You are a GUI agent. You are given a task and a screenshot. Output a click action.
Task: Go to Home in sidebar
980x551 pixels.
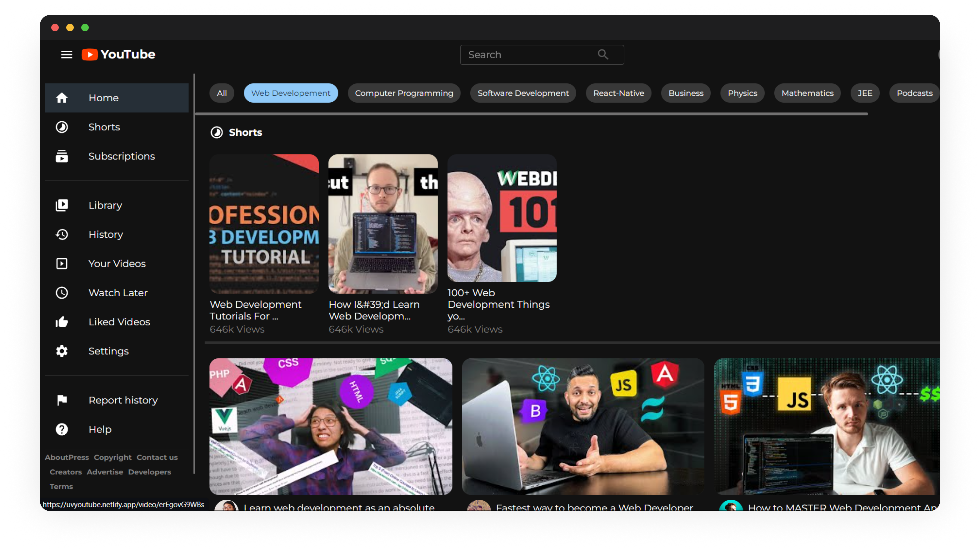[x=117, y=98]
